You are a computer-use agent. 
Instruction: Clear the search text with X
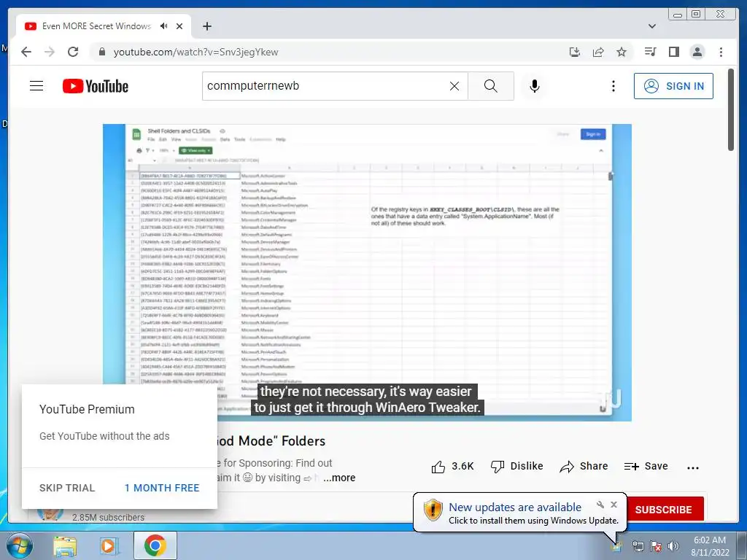coord(454,86)
